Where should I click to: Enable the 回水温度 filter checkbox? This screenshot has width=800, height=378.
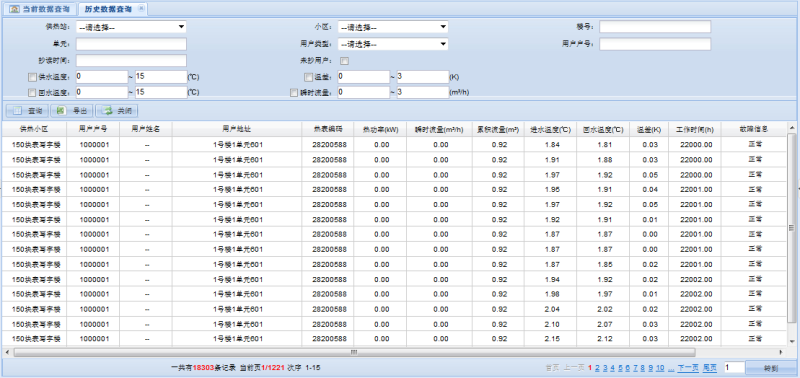coord(33,93)
